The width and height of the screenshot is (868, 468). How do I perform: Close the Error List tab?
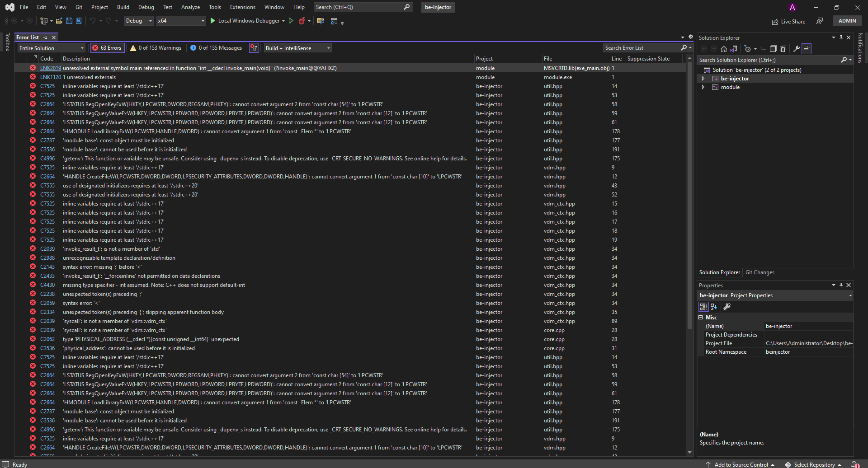(x=54, y=37)
